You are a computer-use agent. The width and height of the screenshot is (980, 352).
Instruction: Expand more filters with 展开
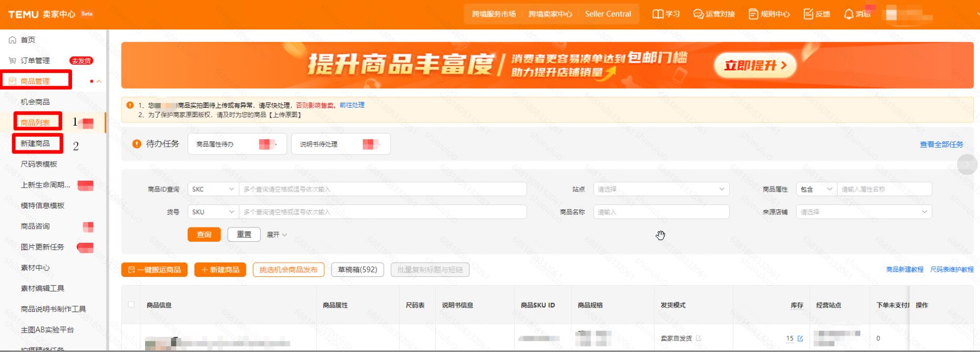pyautogui.click(x=277, y=235)
